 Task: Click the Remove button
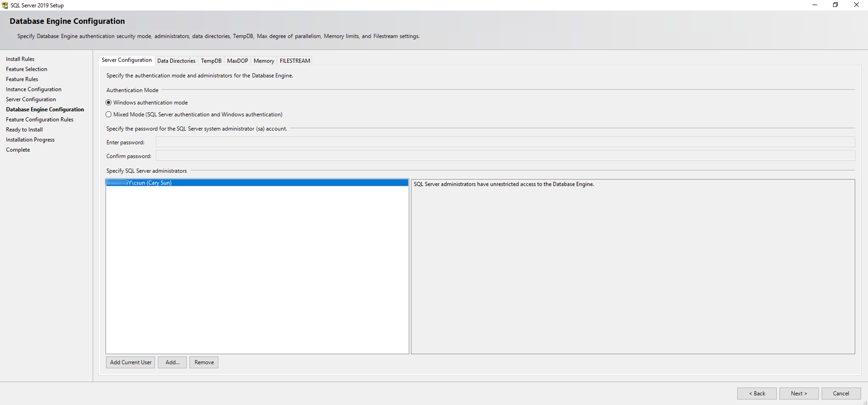click(x=204, y=362)
